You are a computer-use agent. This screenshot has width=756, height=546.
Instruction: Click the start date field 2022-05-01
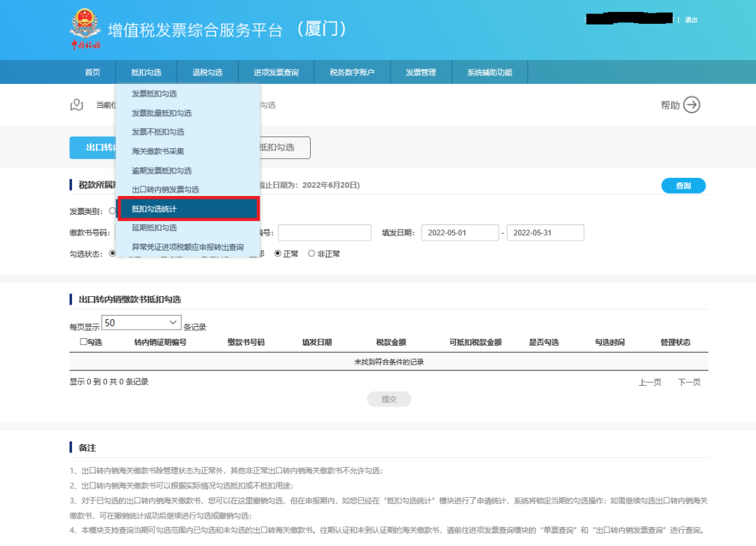point(458,233)
